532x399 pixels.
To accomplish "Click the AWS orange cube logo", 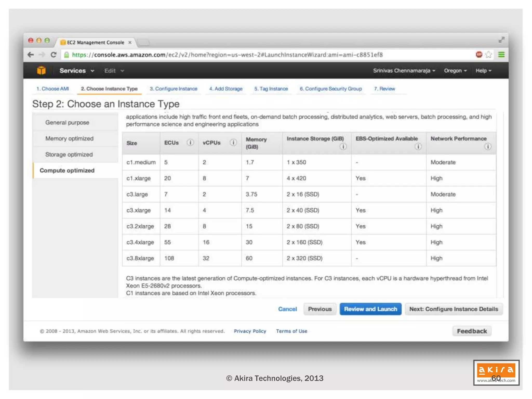I will point(41,70).
